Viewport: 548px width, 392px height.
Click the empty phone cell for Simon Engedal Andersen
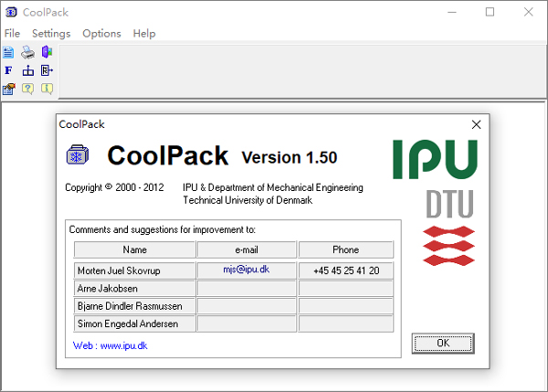[346, 323]
